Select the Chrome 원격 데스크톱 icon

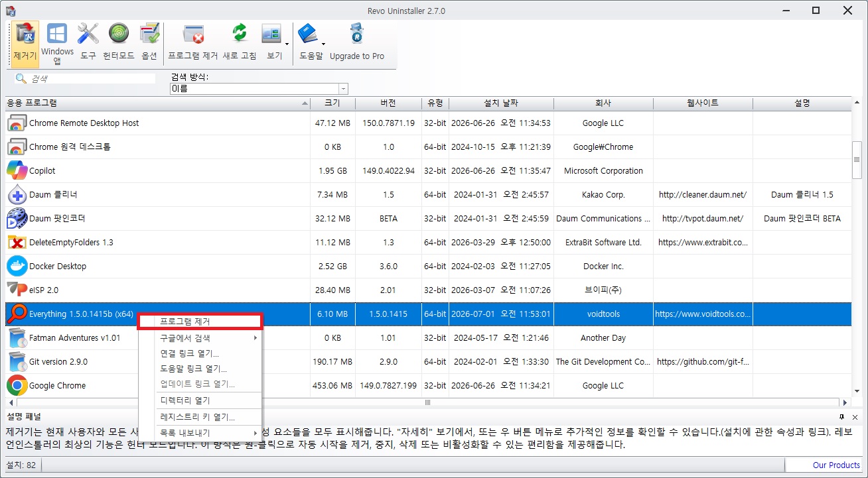(17, 147)
